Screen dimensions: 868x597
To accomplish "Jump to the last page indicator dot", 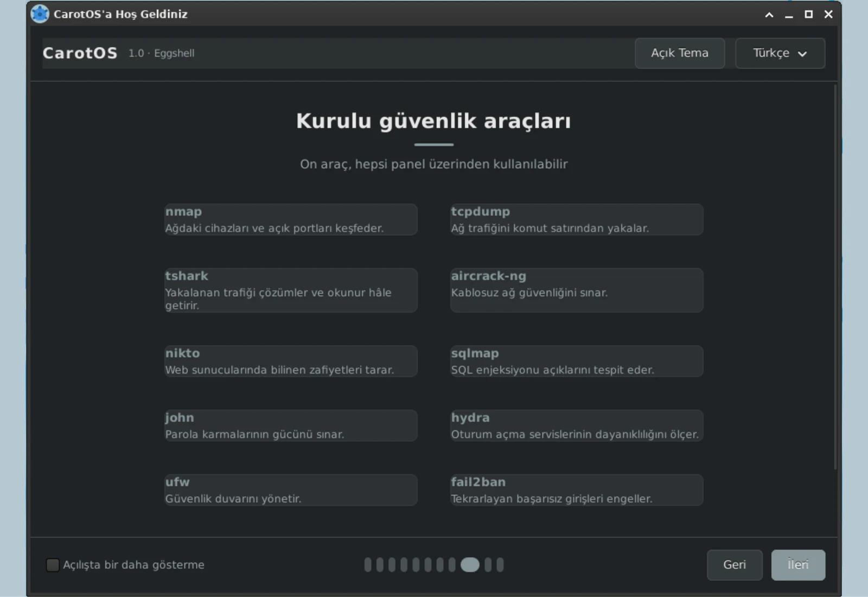I will [500, 565].
